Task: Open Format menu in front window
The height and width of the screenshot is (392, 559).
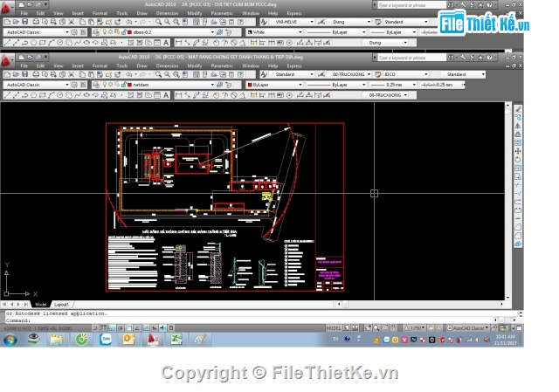Action: [x=100, y=66]
